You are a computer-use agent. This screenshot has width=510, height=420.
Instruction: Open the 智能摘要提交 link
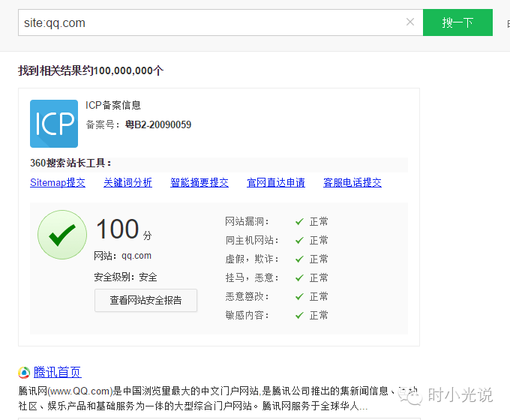[199, 182]
